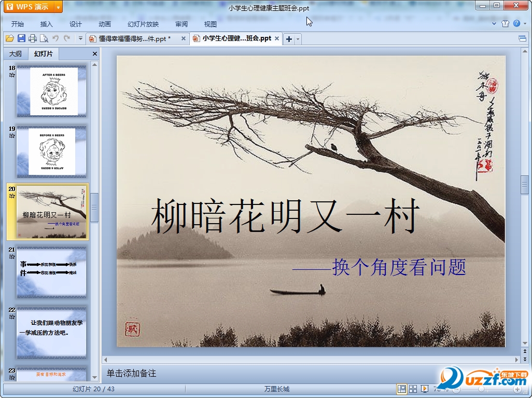Image resolution: width=532 pixels, height=398 pixels.
Task: Expand the dropdown arrow next to Help
Action: 525,23
